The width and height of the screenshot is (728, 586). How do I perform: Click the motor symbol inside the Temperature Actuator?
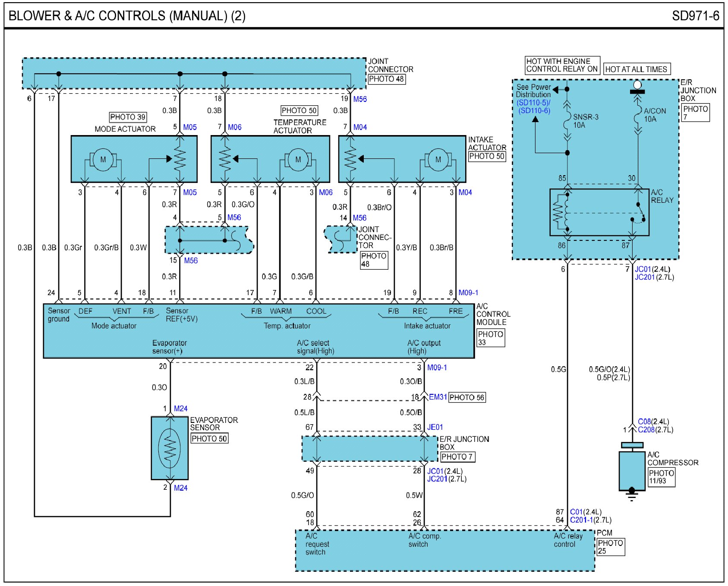click(x=298, y=160)
